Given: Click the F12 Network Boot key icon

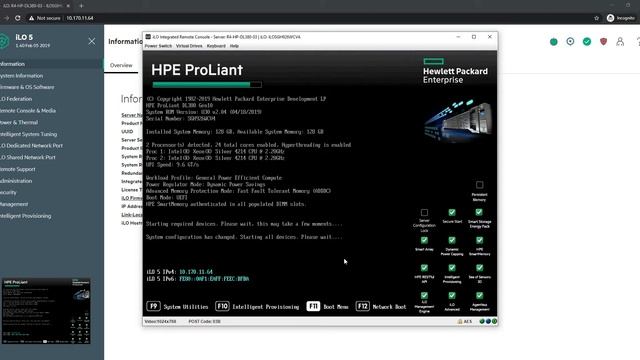Looking at the screenshot, I should [x=362, y=306].
